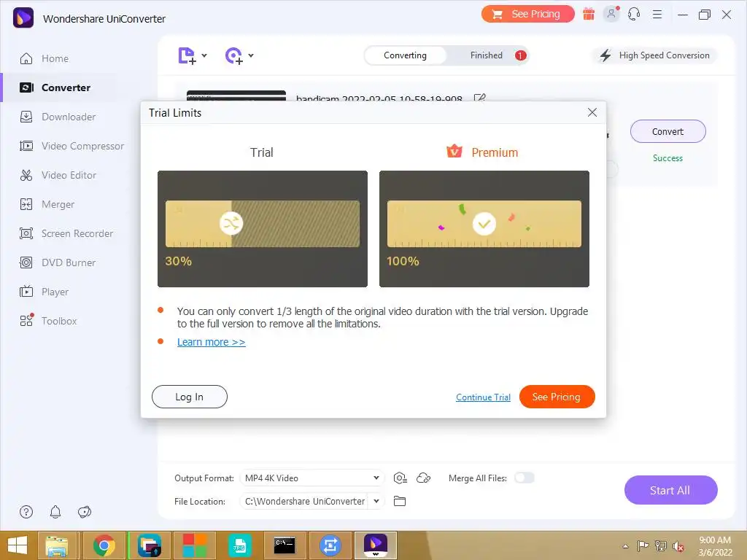Click the muted volume tray icon

pyautogui.click(x=678, y=546)
